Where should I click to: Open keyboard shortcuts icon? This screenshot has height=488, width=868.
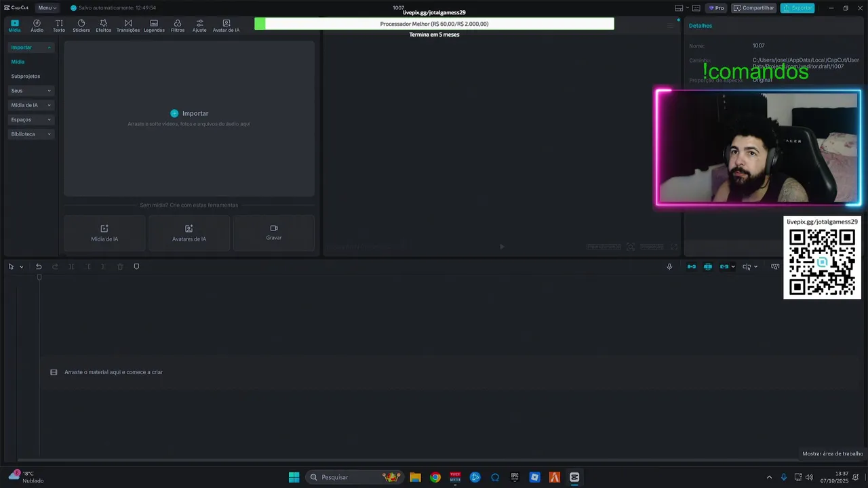click(x=698, y=8)
